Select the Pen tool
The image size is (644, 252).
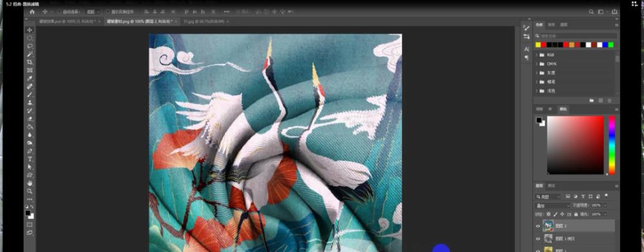tap(30, 151)
